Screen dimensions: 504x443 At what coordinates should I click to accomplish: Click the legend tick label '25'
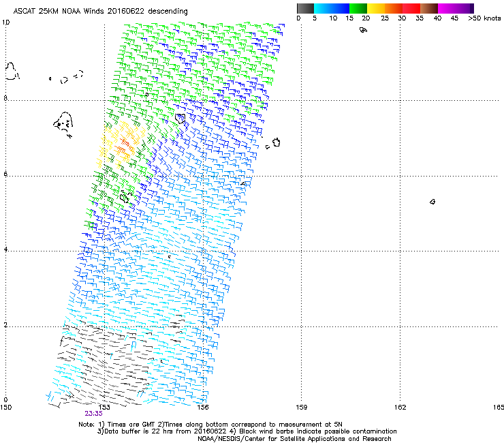point(385,18)
